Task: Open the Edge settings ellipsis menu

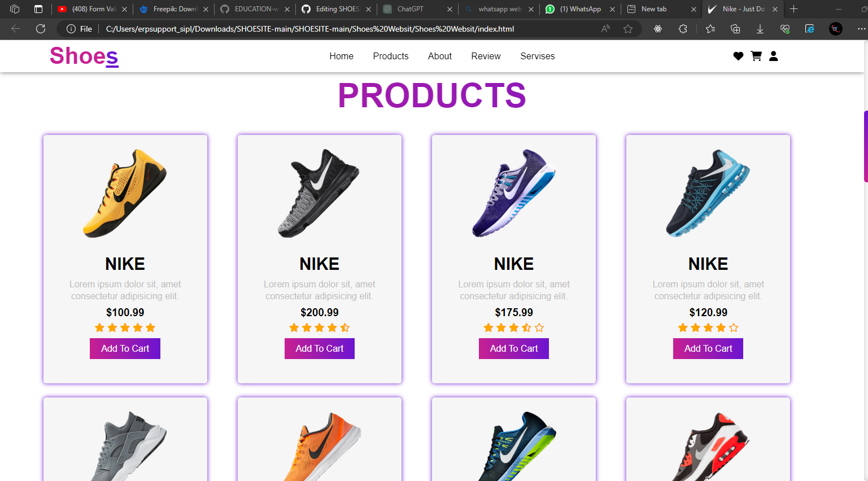Action: point(862,29)
